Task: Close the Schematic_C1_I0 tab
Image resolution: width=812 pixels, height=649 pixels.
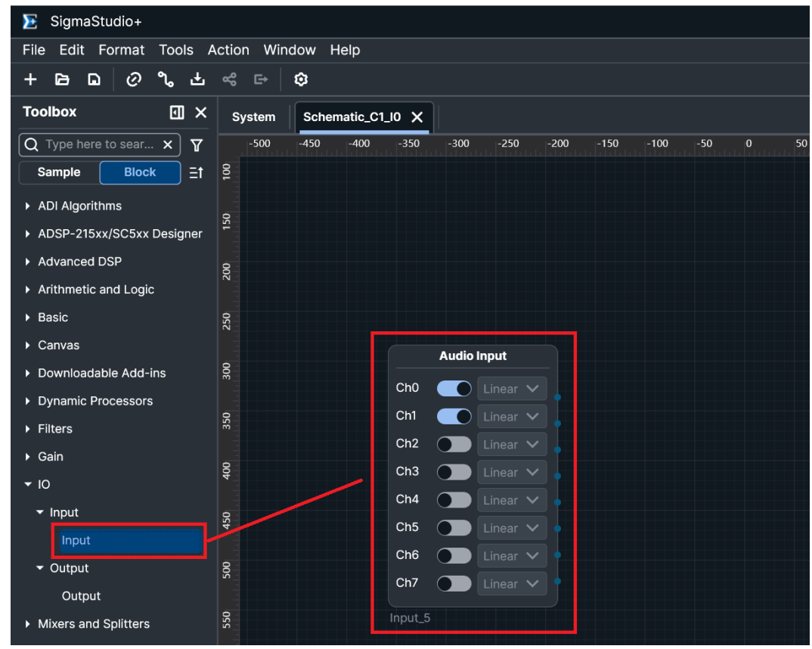Action: click(417, 117)
